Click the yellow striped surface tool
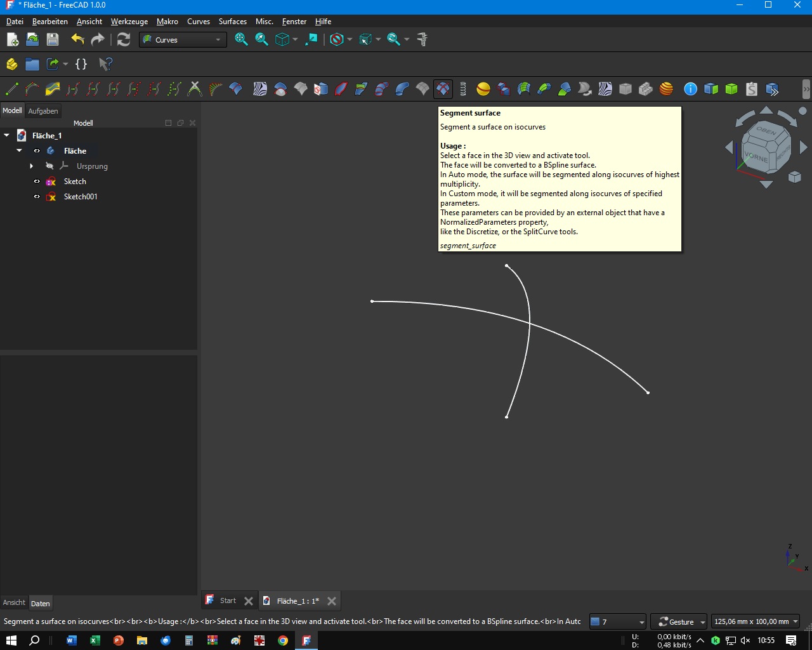The image size is (812, 650). coord(53,89)
